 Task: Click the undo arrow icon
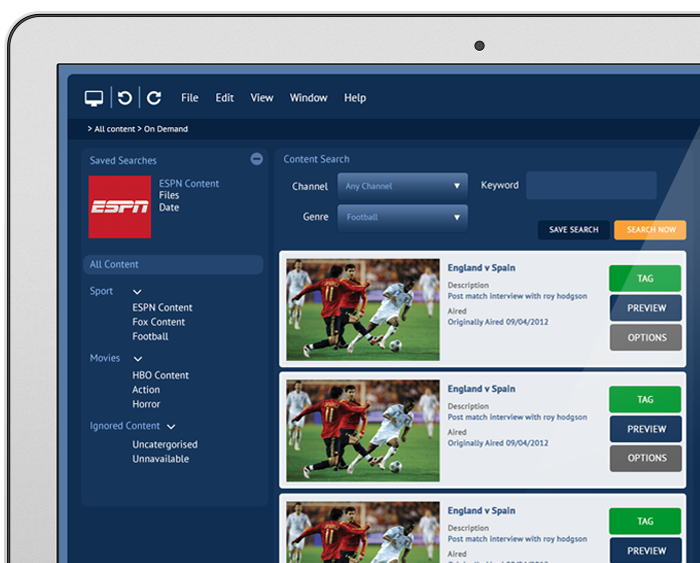tap(125, 98)
